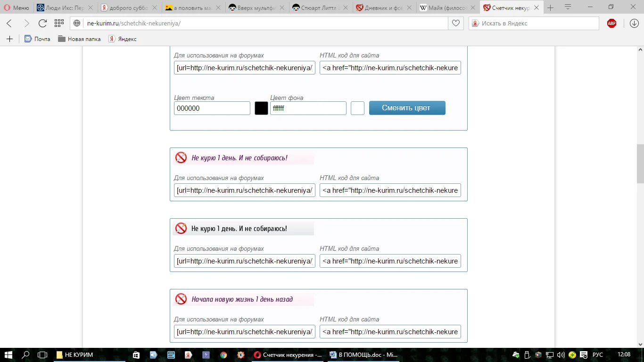Switch the РУС input language indicator
This screenshot has width=644, height=362.
click(x=597, y=355)
